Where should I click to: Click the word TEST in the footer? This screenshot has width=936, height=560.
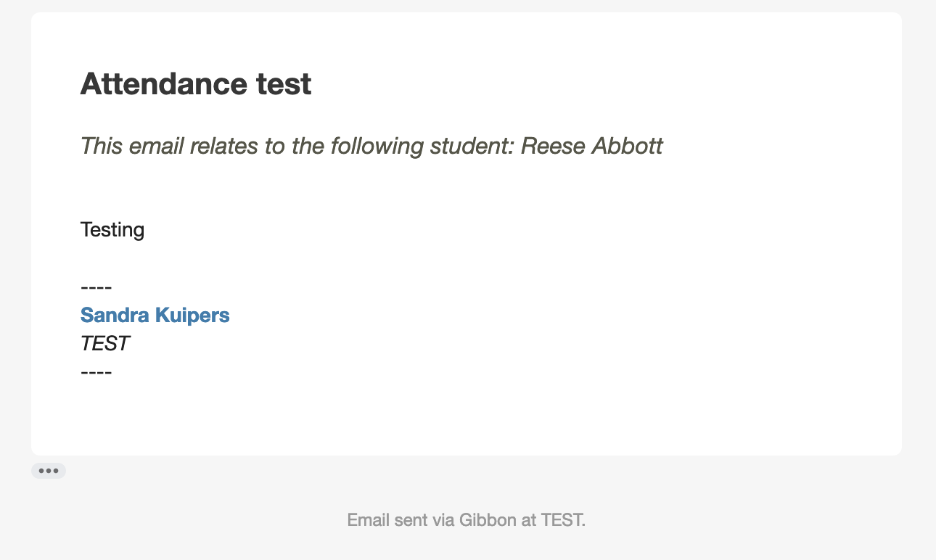[x=563, y=520]
